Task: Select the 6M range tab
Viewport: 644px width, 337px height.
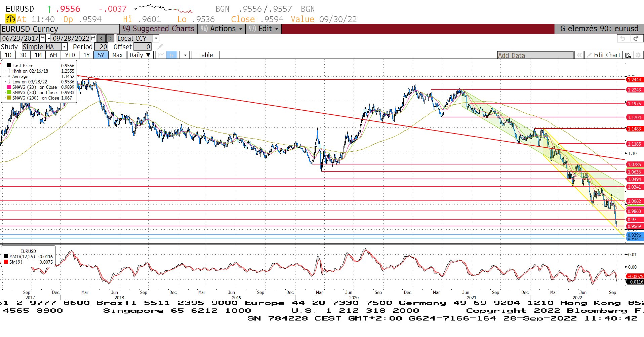Action: point(53,55)
